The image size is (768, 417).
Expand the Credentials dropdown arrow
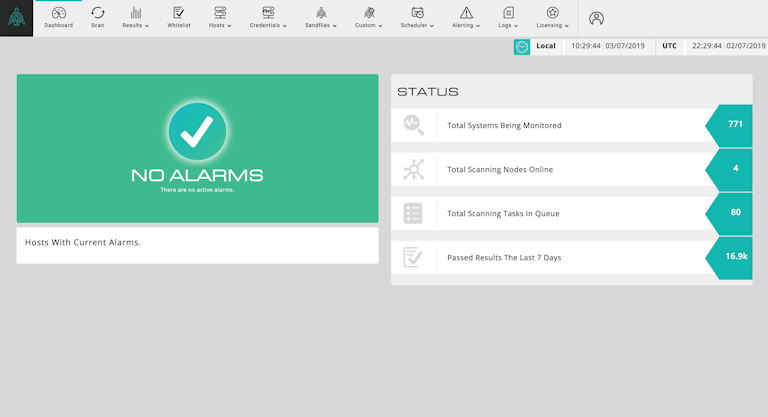[x=285, y=26]
